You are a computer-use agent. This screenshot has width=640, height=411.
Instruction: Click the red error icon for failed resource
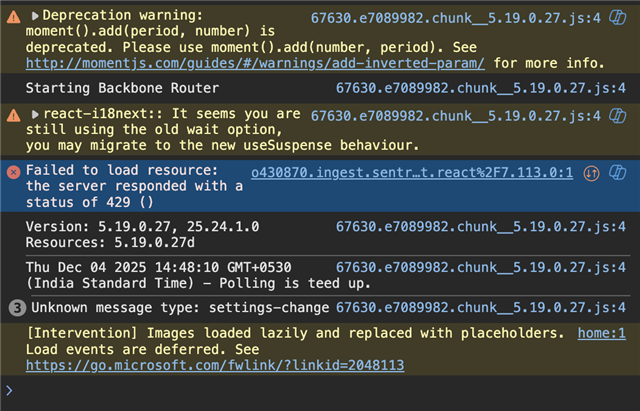[x=13, y=171]
